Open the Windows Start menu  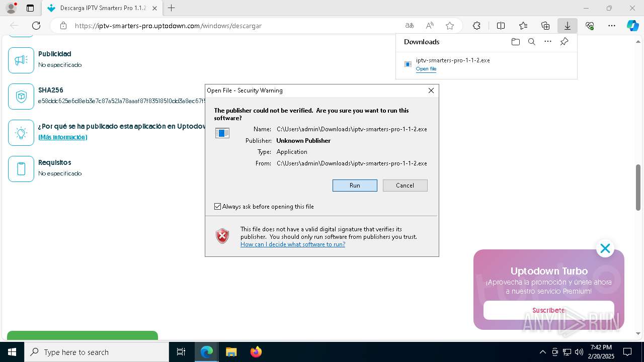[x=12, y=352]
